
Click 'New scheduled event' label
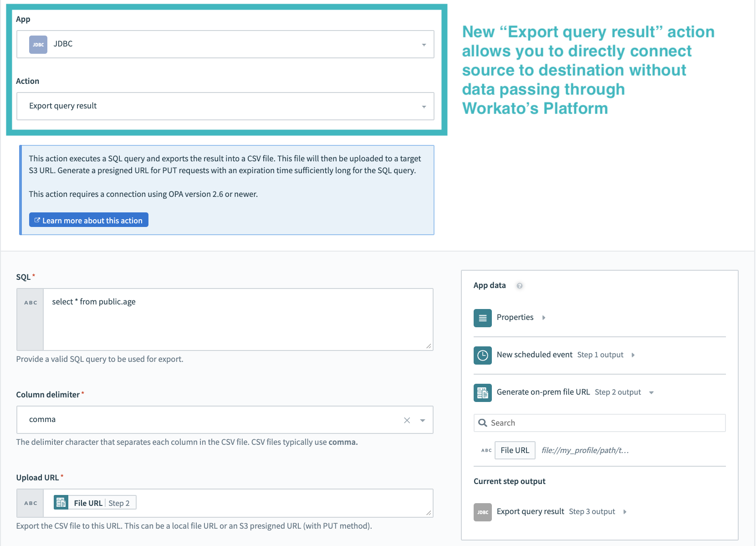(x=535, y=355)
